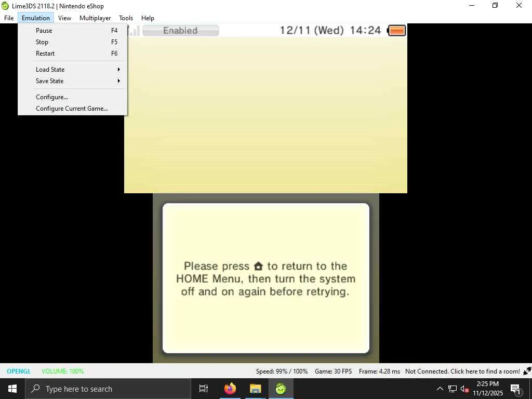Click the HOME Menu error message panel

point(265,278)
